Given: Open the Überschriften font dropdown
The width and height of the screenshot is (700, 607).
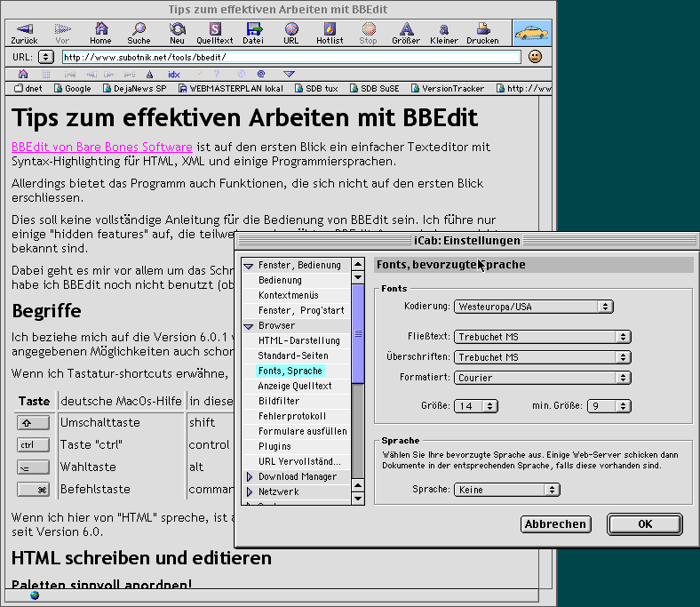Looking at the screenshot, I should pyautogui.click(x=543, y=357).
